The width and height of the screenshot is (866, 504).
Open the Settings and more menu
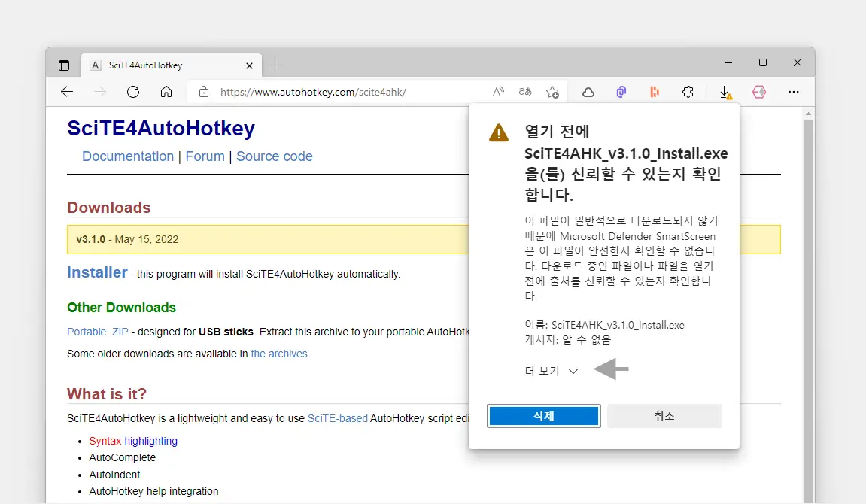pos(794,91)
